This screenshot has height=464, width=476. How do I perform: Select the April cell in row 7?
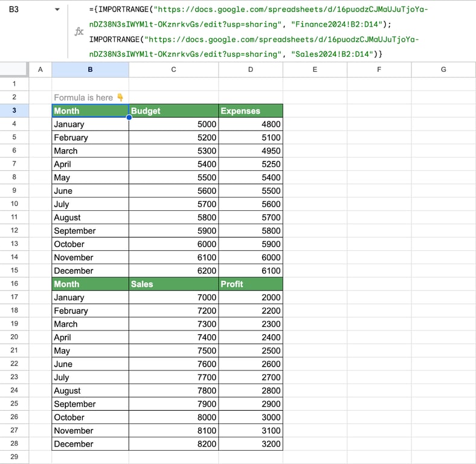[90, 164]
